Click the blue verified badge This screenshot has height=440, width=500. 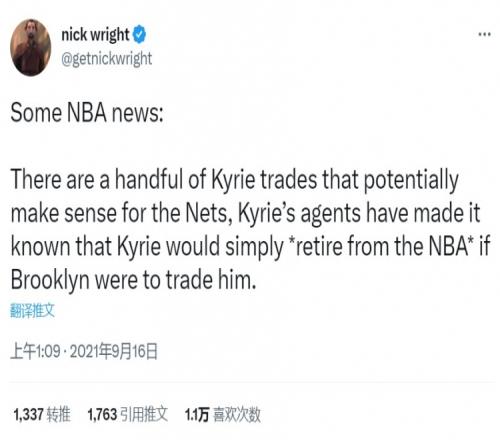(x=139, y=34)
